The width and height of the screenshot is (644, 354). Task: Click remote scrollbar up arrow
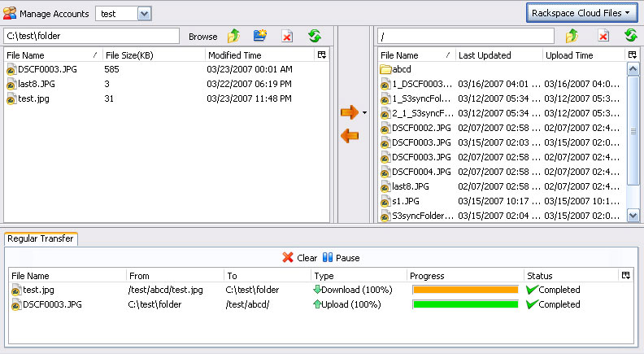click(x=633, y=69)
